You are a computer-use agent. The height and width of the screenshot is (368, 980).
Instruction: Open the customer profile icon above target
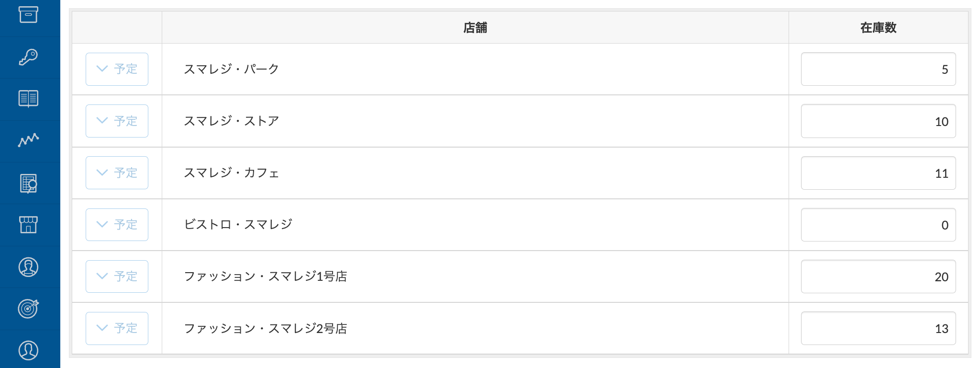pyautogui.click(x=28, y=267)
